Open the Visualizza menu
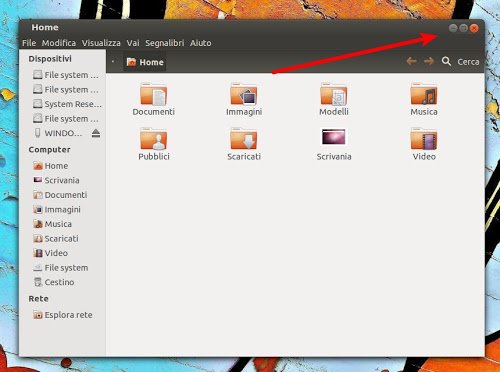 pyautogui.click(x=101, y=43)
